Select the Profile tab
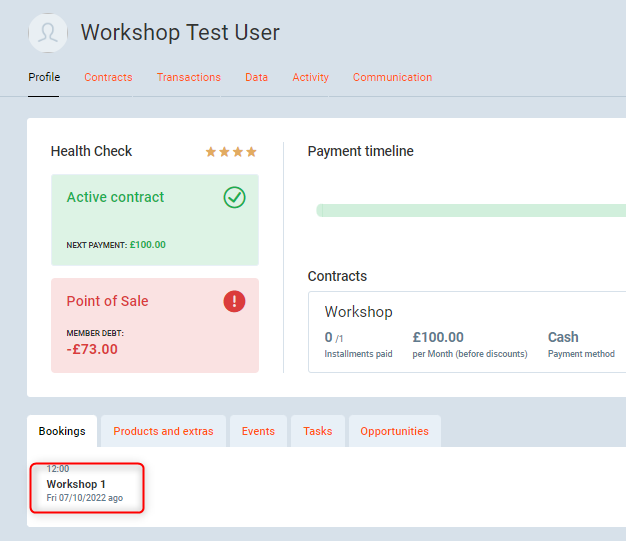The height and width of the screenshot is (541, 626). (x=44, y=77)
